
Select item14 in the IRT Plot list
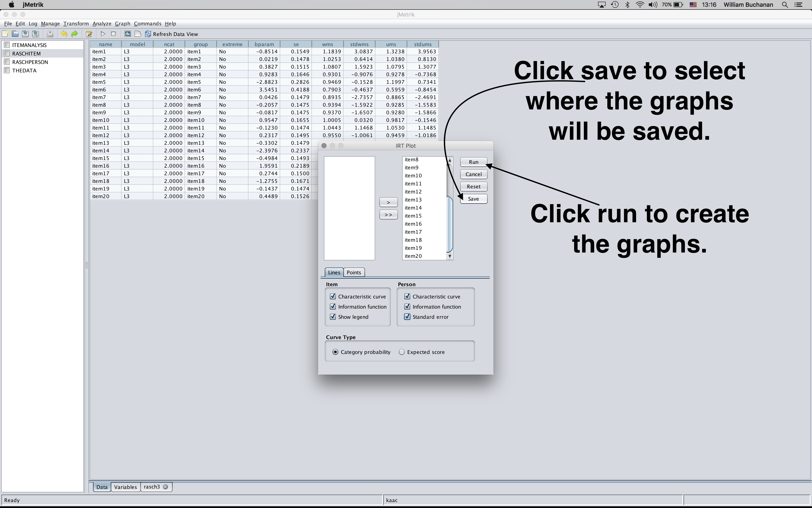tap(424, 208)
